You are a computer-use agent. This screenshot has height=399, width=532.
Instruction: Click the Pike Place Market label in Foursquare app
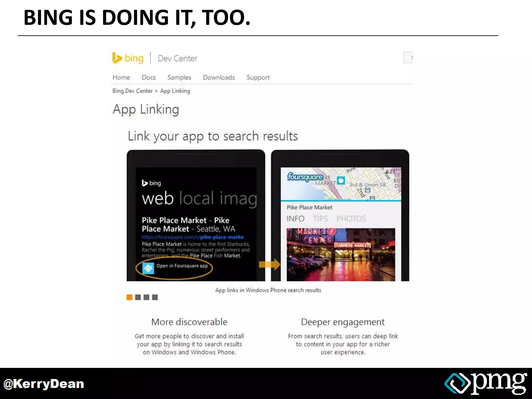(x=309, y=207)
